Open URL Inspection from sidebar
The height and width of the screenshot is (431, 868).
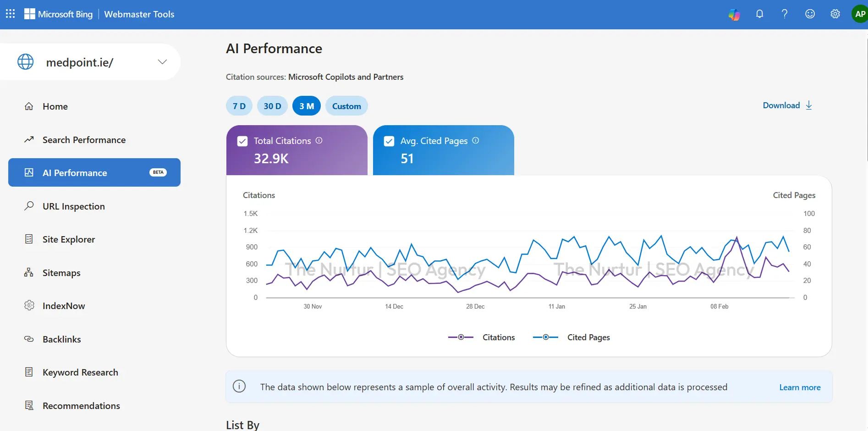pyautogui.click(x=73, y=206)
